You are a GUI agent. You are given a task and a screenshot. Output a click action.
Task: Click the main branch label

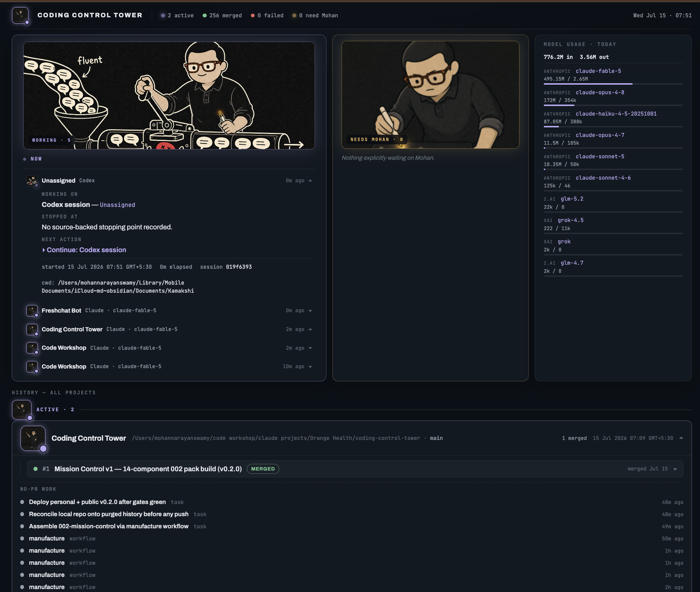pyautogui.click(x=436, y=438)
